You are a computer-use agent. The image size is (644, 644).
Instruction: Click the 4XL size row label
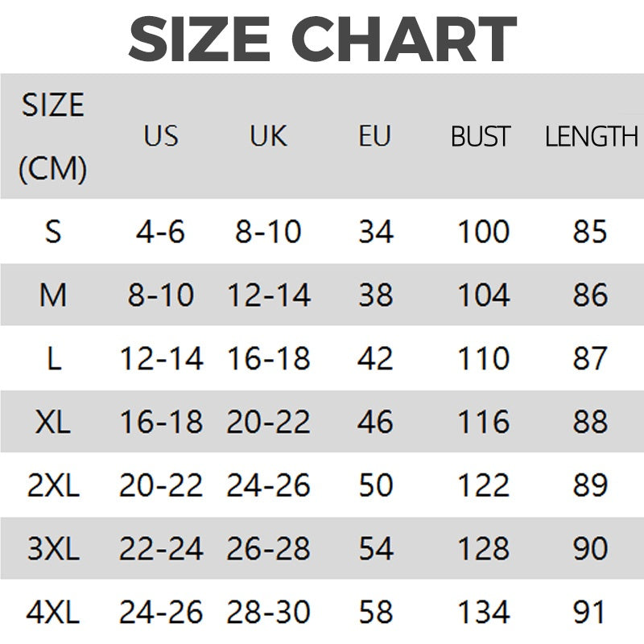point(53,612)
